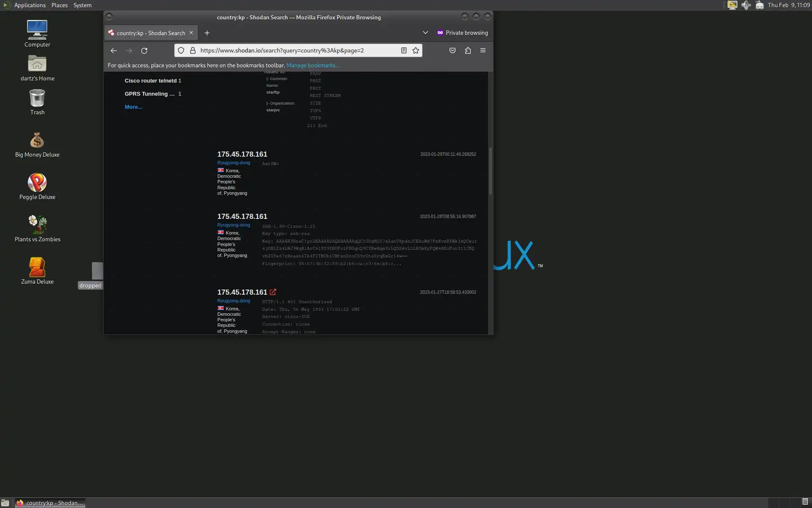Image resolution: width=812 pixels, height=508 pixels.
Task: Click the bookmark star icon
Action: tap(416, 50)
